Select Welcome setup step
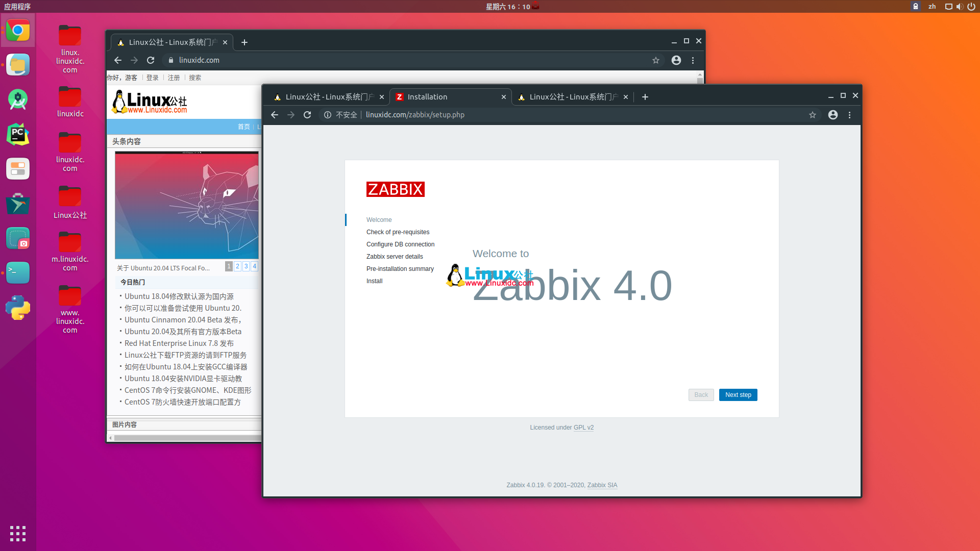This screenshot has height=551, width=980. pyautogui.click(x=379, y=220)
